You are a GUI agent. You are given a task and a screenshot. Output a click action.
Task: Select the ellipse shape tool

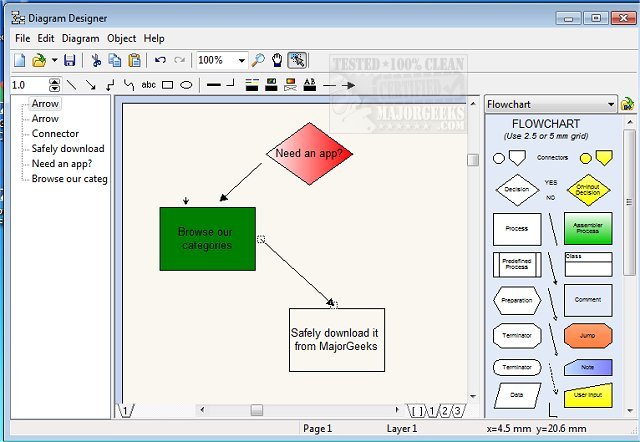click(x=186, y=85)
